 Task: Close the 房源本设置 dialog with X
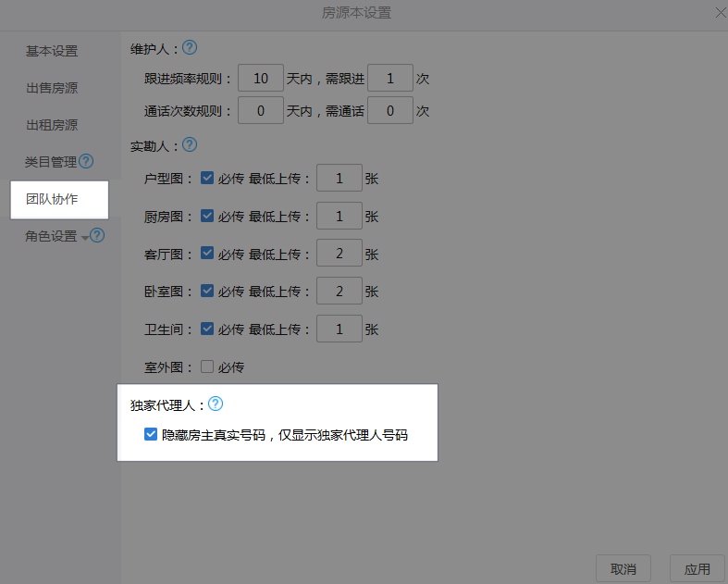721,13
